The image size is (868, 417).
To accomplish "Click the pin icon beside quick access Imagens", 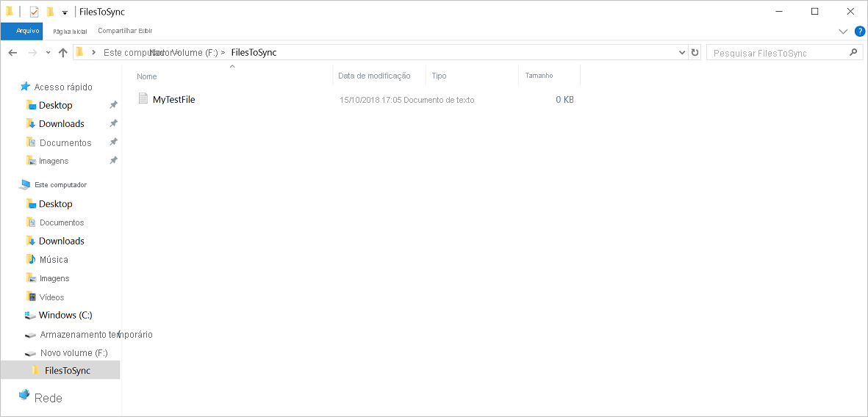I will (x=113, y=160).
